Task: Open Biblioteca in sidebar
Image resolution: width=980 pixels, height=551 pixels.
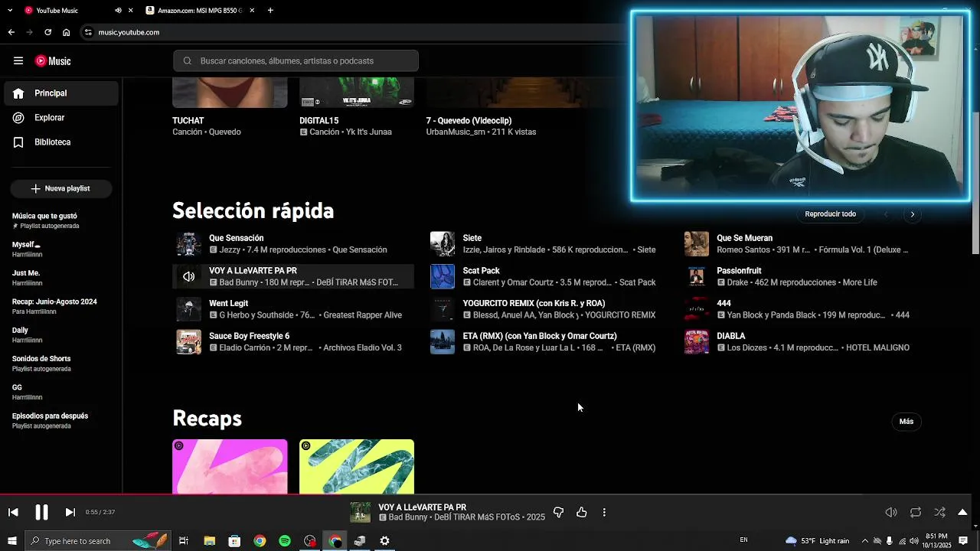Action: coord(61,142)
